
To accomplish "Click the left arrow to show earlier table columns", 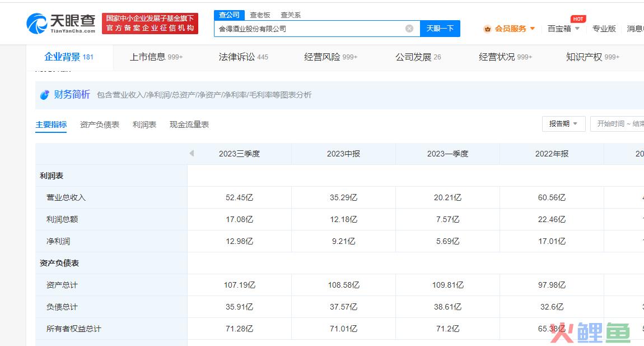I will pyautogui.click(x=192, y=154).
